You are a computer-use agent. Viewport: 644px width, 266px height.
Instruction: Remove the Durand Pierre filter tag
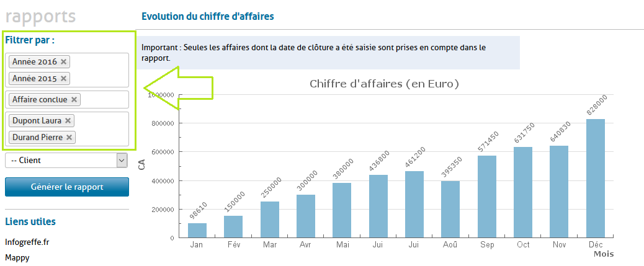click(69, 138)
